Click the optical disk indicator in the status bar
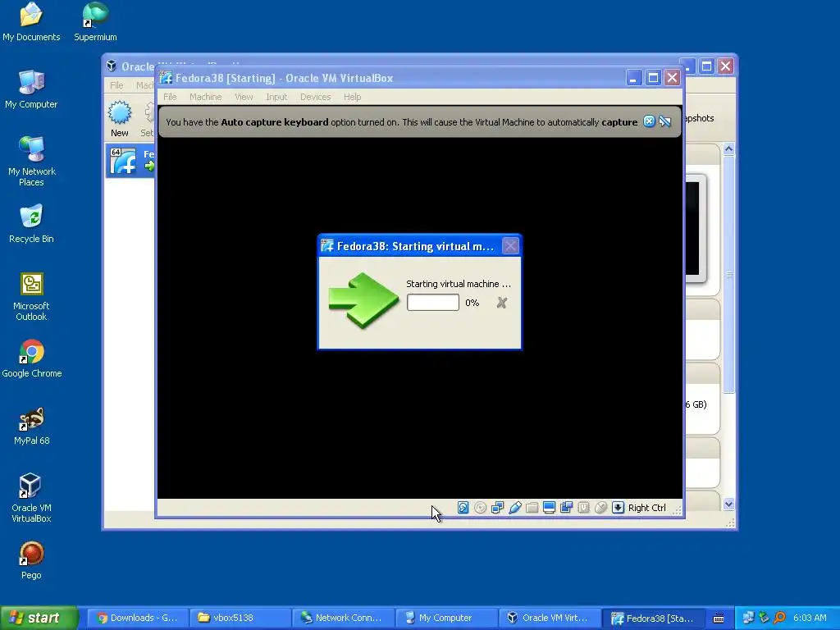The height and width of the screenshot is (630, 840). pos(481,507)
